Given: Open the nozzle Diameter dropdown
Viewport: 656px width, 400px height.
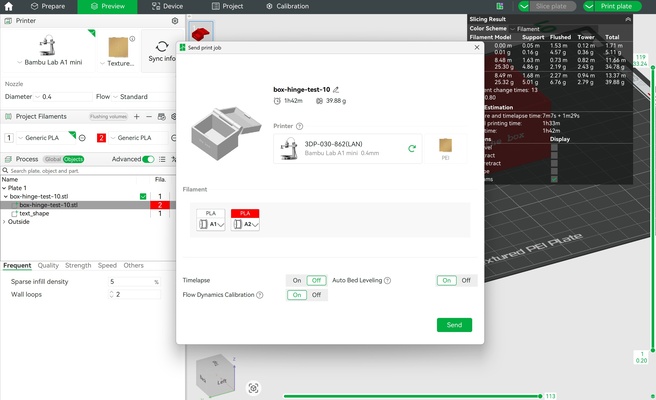Looking at the screenshot, I should [63, 97].
